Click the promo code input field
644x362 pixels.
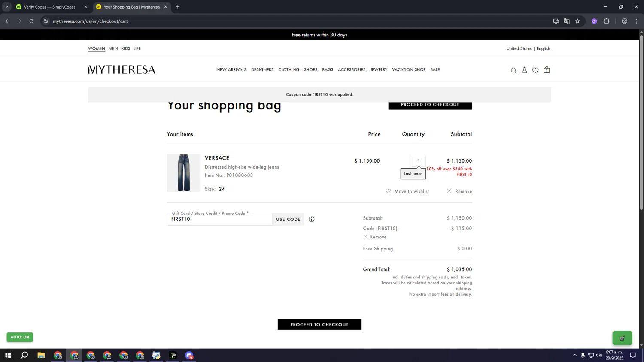coord(219,219)
